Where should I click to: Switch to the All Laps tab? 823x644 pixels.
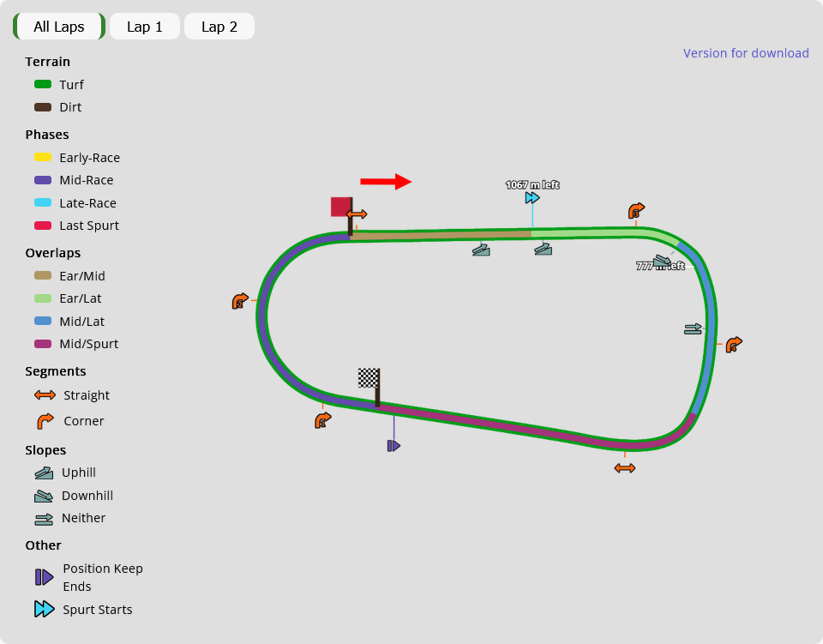pyautogui.click(x=59, y=27)
